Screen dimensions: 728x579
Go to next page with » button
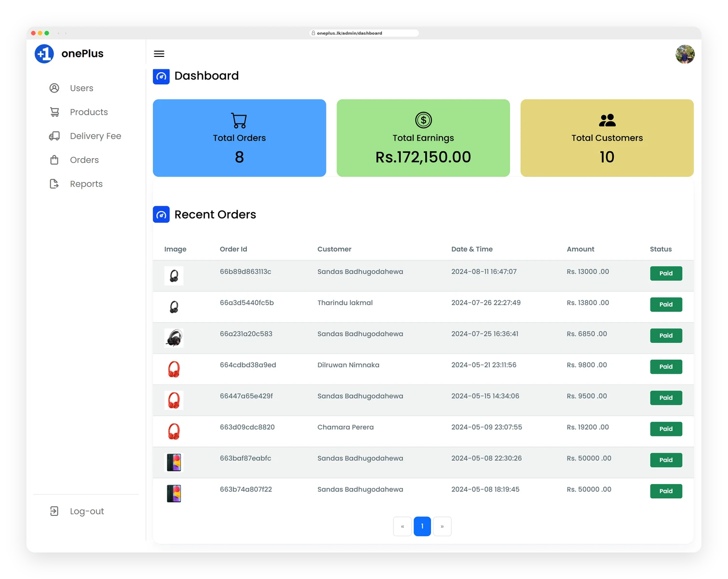pyautogui.click(x=442, y=526)
